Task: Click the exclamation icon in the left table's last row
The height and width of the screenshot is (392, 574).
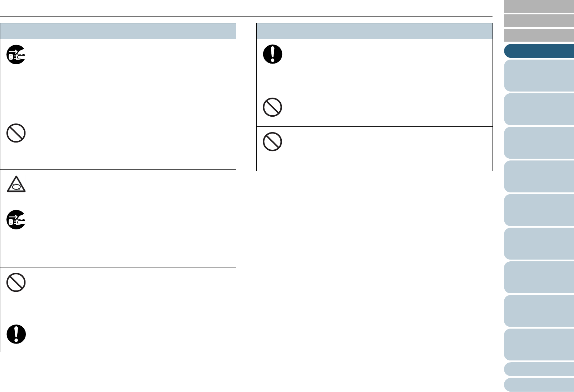Action: 16,334
